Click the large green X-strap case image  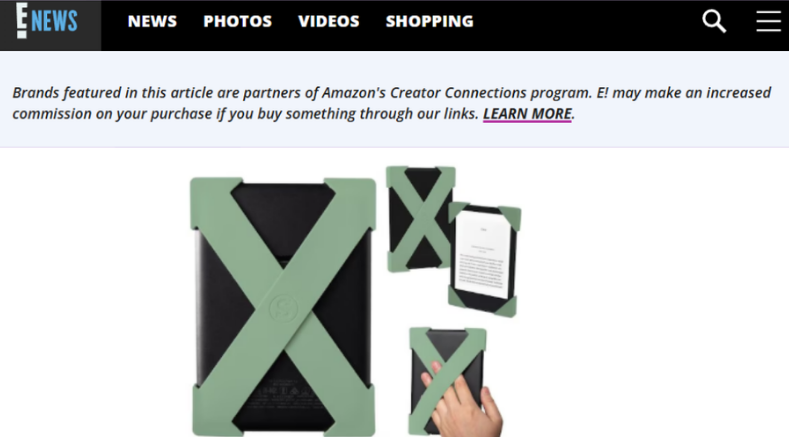click(x=283, y=307)
